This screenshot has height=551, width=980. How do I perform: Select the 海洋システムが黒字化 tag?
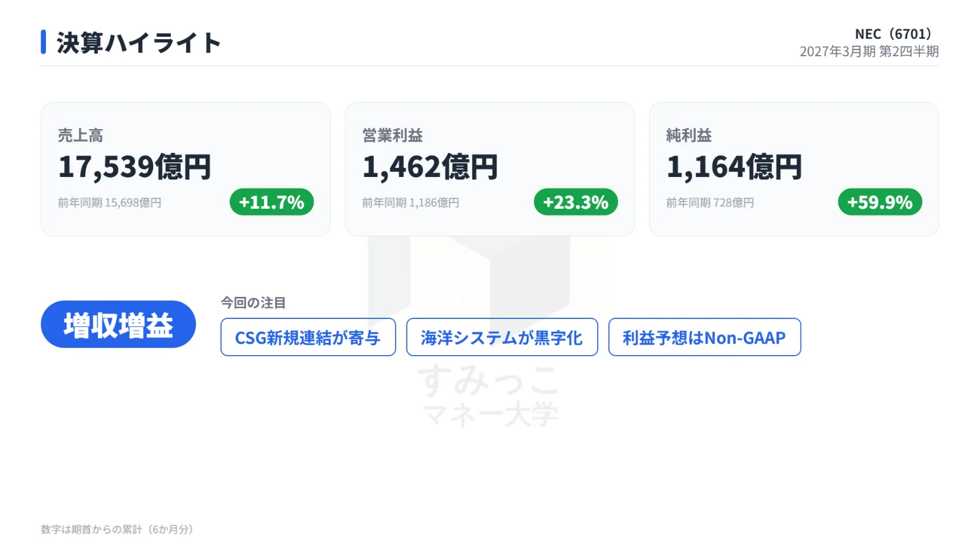point(502,337)
